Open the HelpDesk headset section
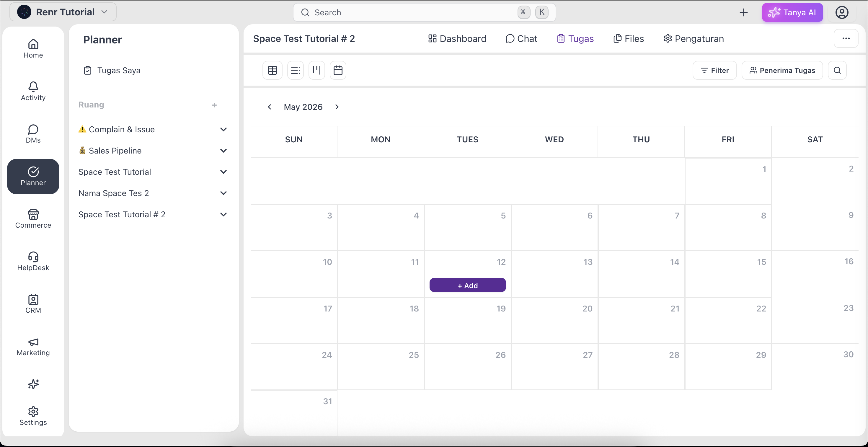 (33, 261)
